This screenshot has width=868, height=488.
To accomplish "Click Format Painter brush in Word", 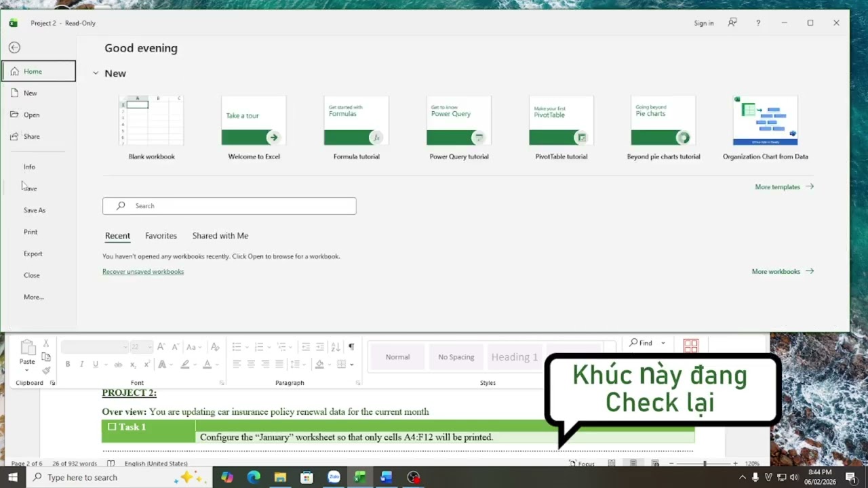I will [46, 371].
